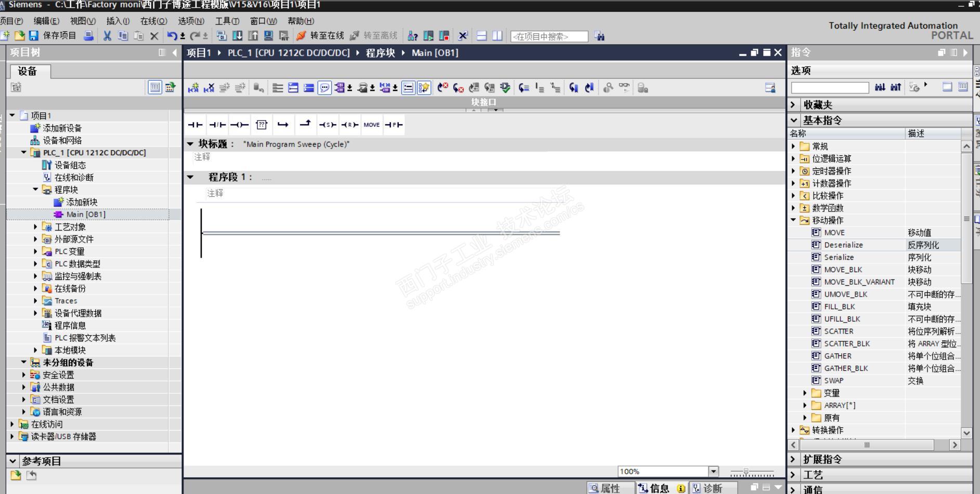Insert the MOVE favorite instruction
This screenshot has width=980, height=494.
(372, 125)
